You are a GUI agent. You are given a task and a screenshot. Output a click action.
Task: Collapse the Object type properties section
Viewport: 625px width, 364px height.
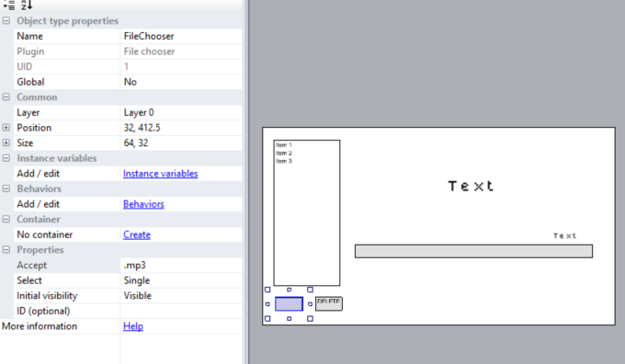click(x=6, y=21)
